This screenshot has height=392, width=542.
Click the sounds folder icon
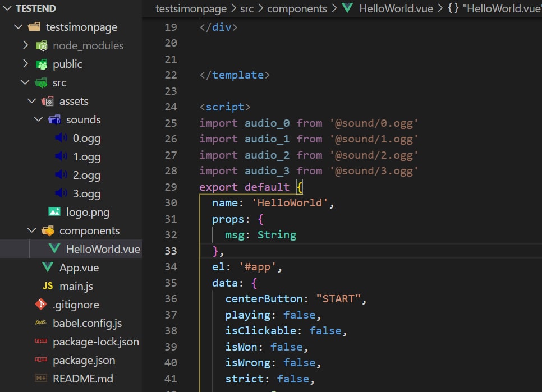(54, 119)
